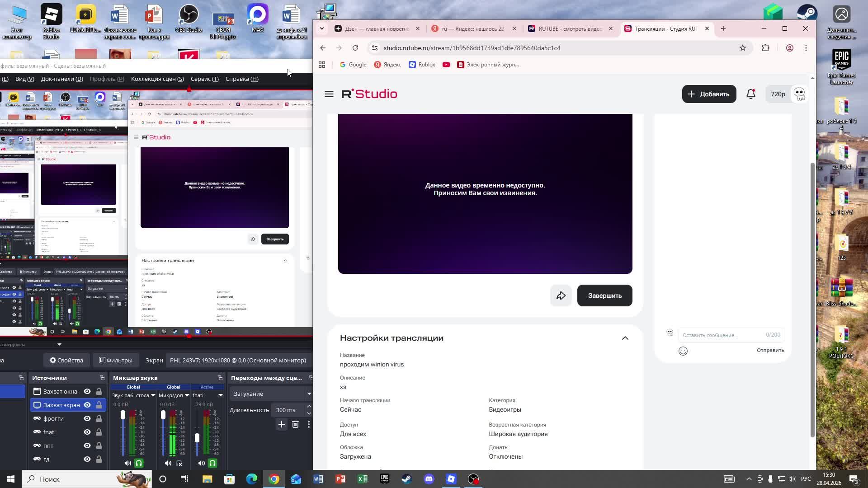Mute the Микр/доп audio source
Screen dimensions: 868x488
point(168,463)
